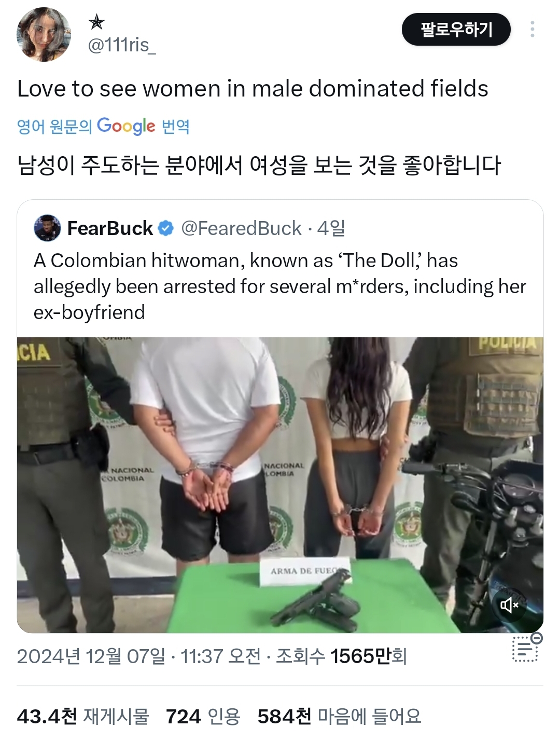
Task: Click the FearBuck account name
Action: pos(110,228)
